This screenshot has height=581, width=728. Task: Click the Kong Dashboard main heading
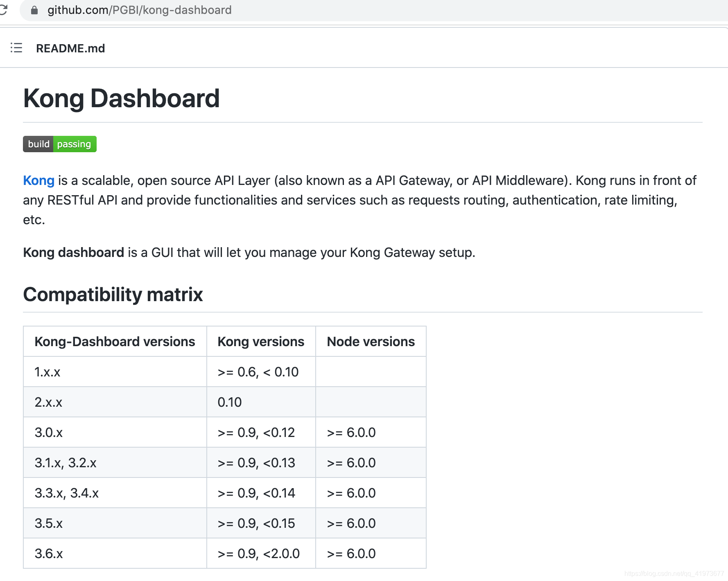[x=121, y=99]
